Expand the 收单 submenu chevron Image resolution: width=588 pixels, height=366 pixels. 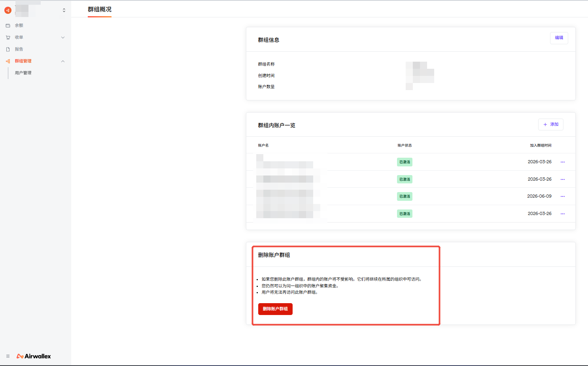(63, 38)
